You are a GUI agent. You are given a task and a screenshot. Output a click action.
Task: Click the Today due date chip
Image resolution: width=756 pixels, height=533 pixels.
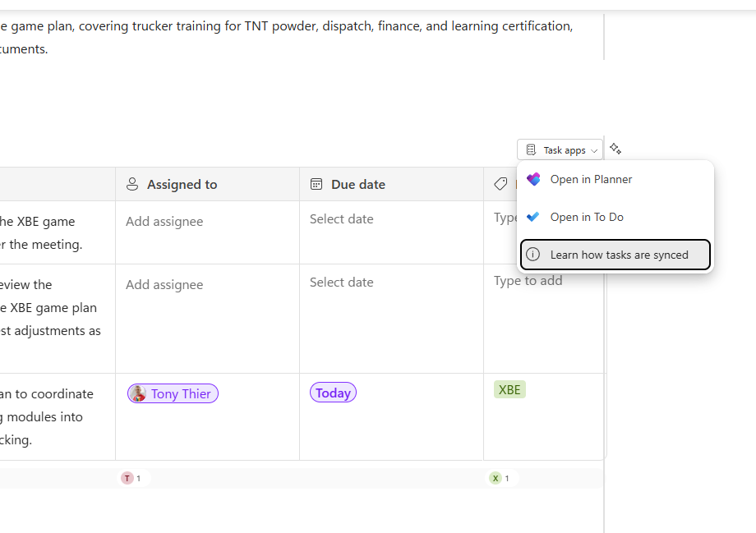point(333,393)
